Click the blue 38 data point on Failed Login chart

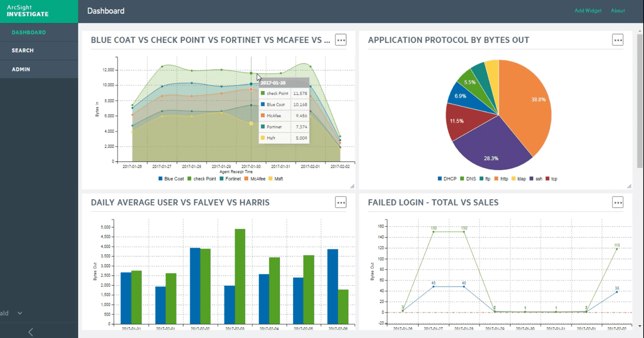(x=617, y=292)
